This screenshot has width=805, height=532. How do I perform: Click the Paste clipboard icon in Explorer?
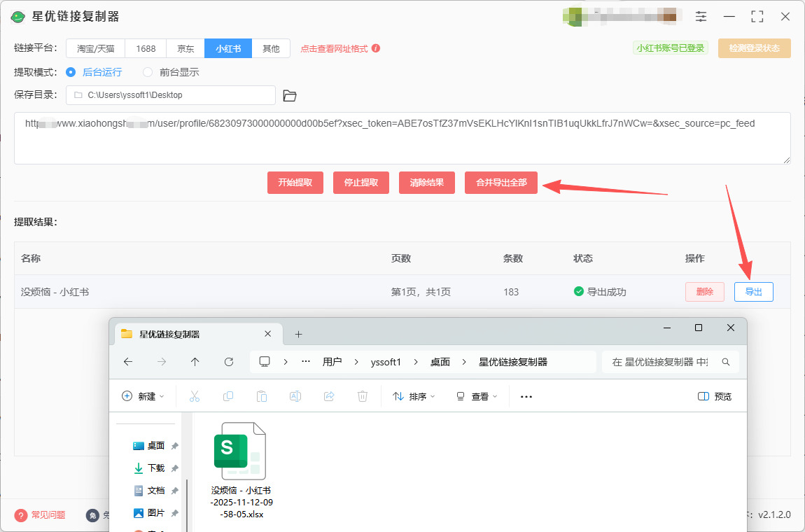261,396
